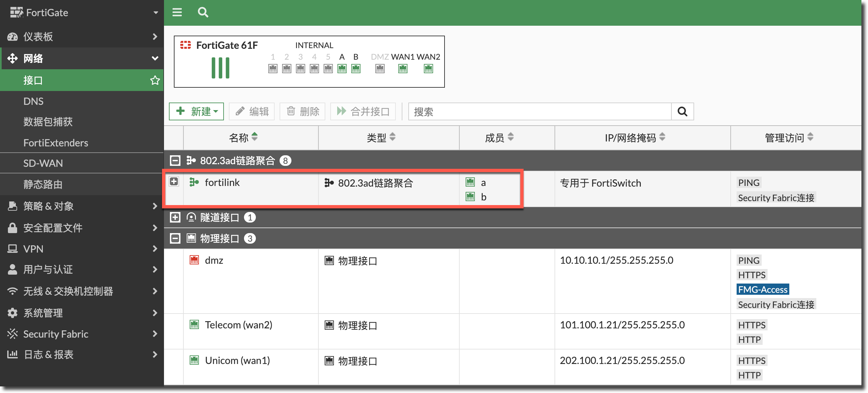Click the 删除 button
The width and height of the screenshot is (868, 393).
[303, 112]
